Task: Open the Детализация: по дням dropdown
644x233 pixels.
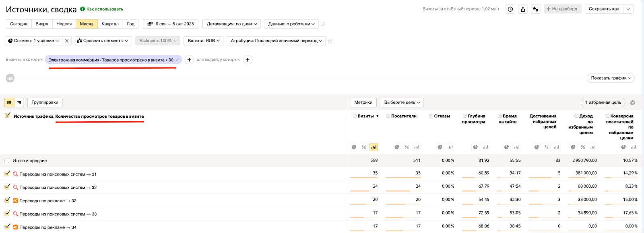Action: click(231, 24)
